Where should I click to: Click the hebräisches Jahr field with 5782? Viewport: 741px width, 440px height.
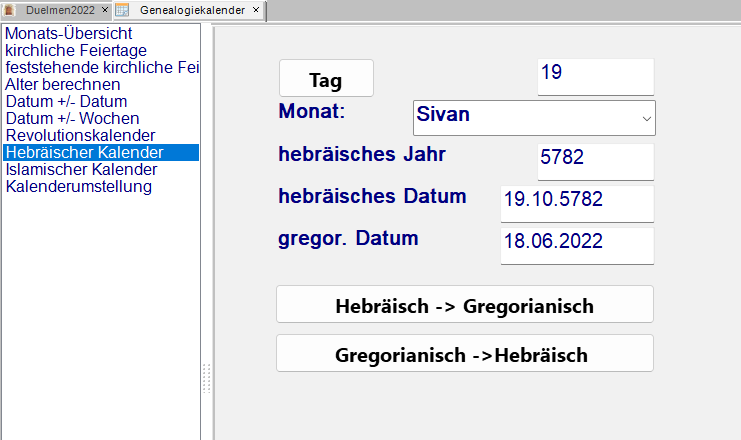tap(595, 162)
